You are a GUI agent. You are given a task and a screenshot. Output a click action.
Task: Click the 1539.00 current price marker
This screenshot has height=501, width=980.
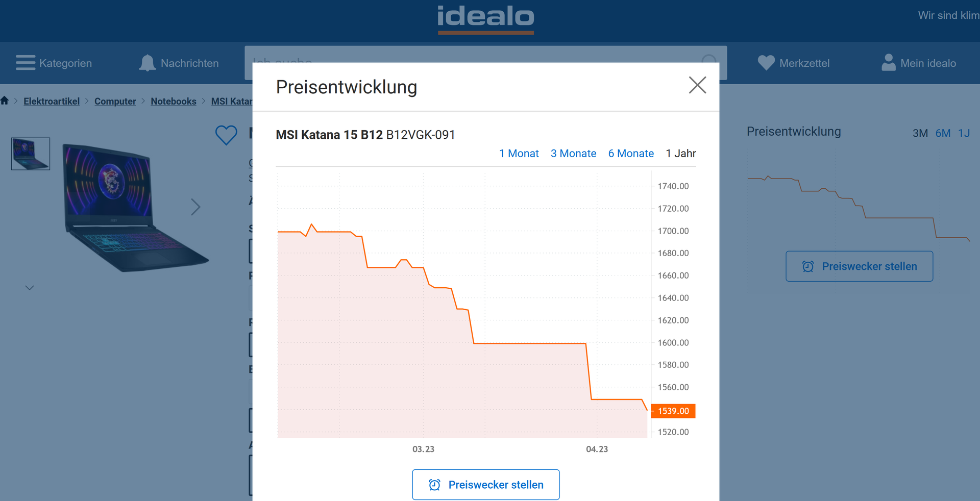tap(673, 411)
